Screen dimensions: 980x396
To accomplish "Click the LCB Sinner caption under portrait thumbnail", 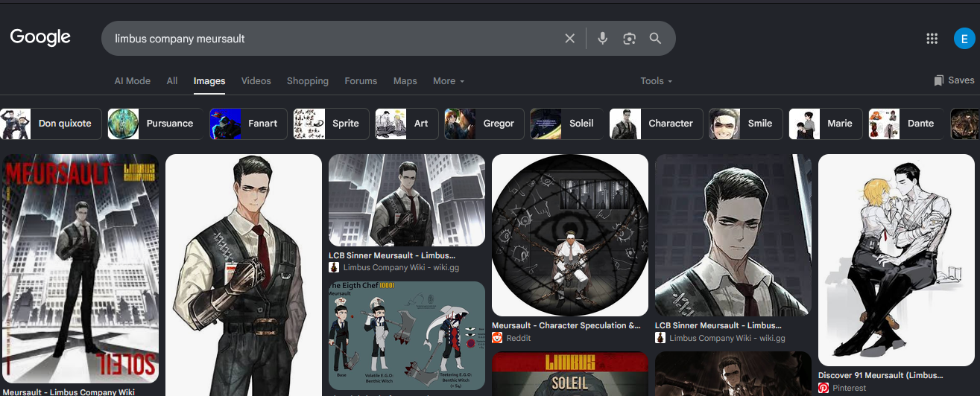I will point(719,326).
